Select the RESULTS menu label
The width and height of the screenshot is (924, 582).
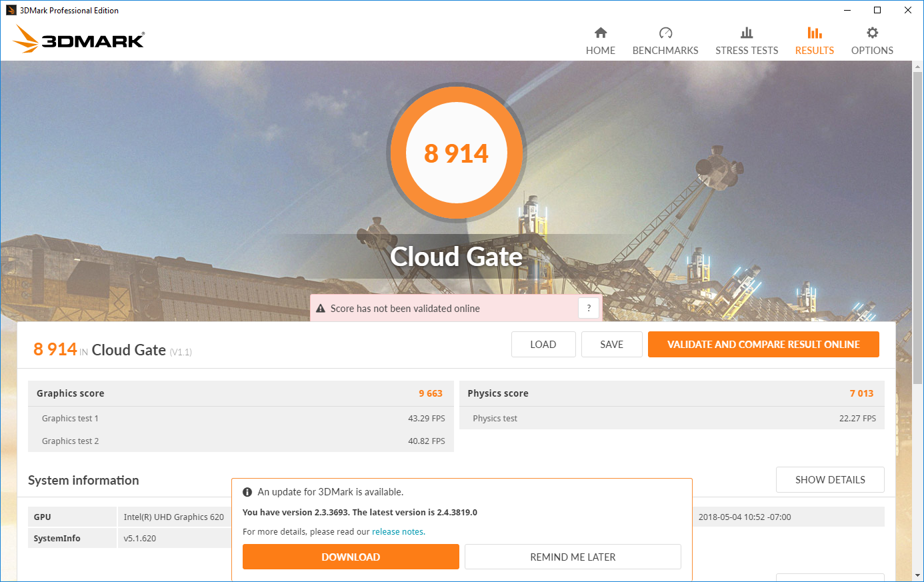click(815, 51)
